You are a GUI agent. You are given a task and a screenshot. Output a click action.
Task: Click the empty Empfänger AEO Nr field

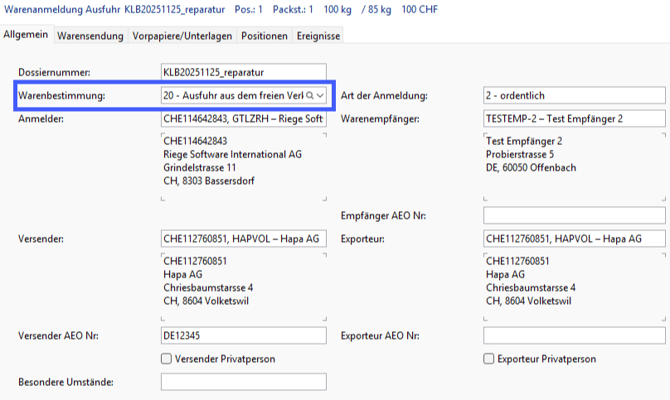coord(573,215)
